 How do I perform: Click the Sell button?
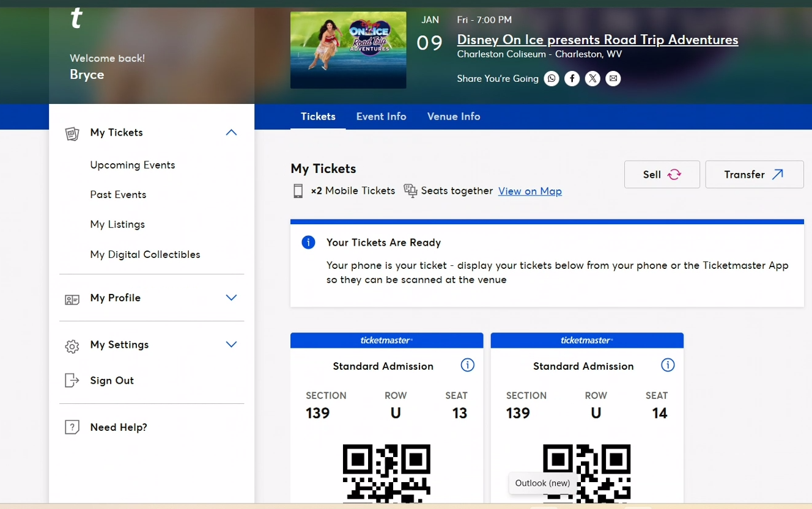[x=662, y=174]
